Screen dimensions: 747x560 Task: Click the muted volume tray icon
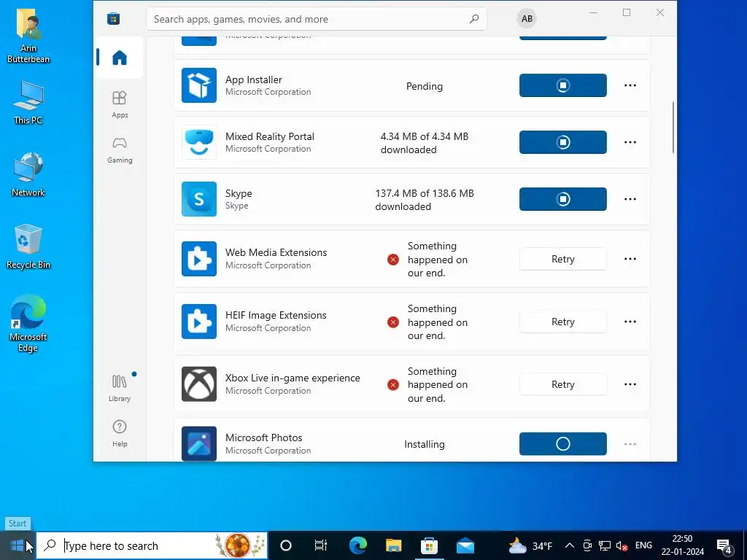pos(622,545)
